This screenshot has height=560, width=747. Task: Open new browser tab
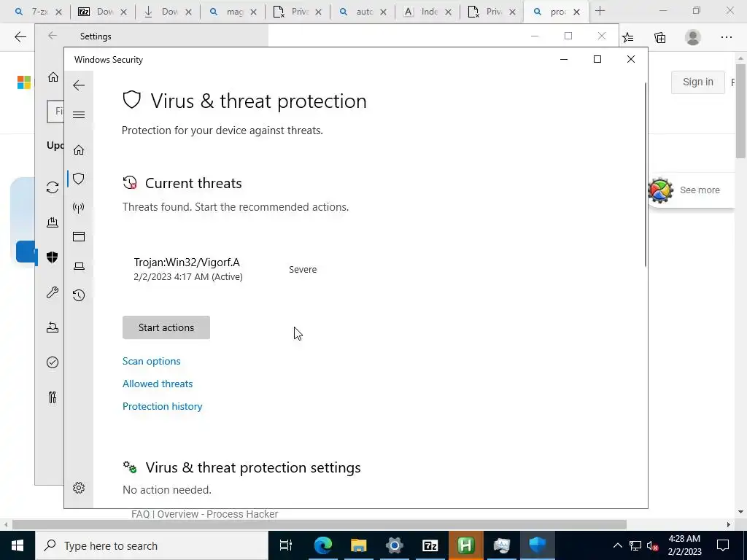coord(600,11)
